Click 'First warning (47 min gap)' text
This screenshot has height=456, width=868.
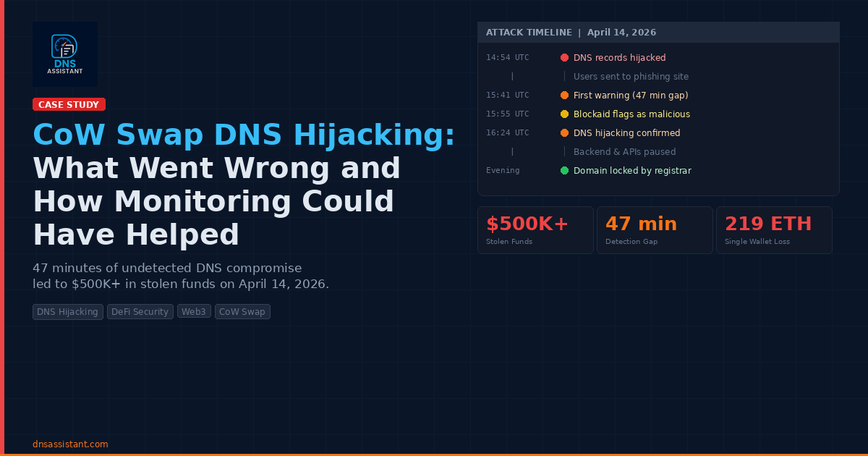click(631, 96)
